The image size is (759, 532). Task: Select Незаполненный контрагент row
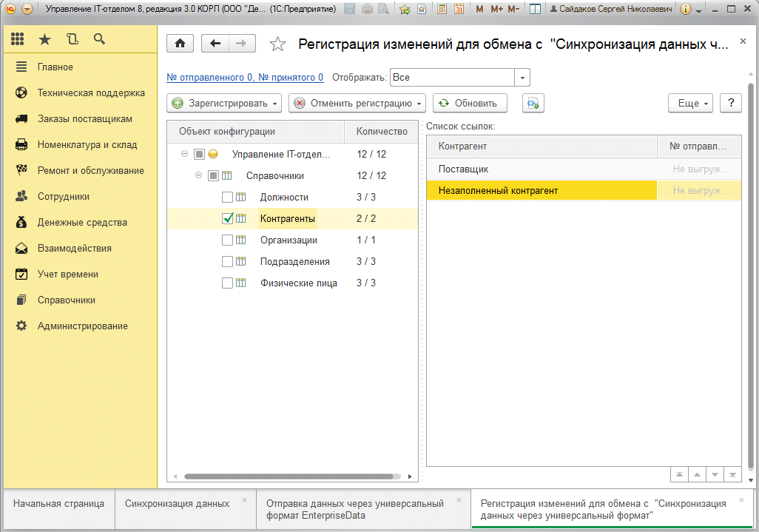[x=584, y=190]
